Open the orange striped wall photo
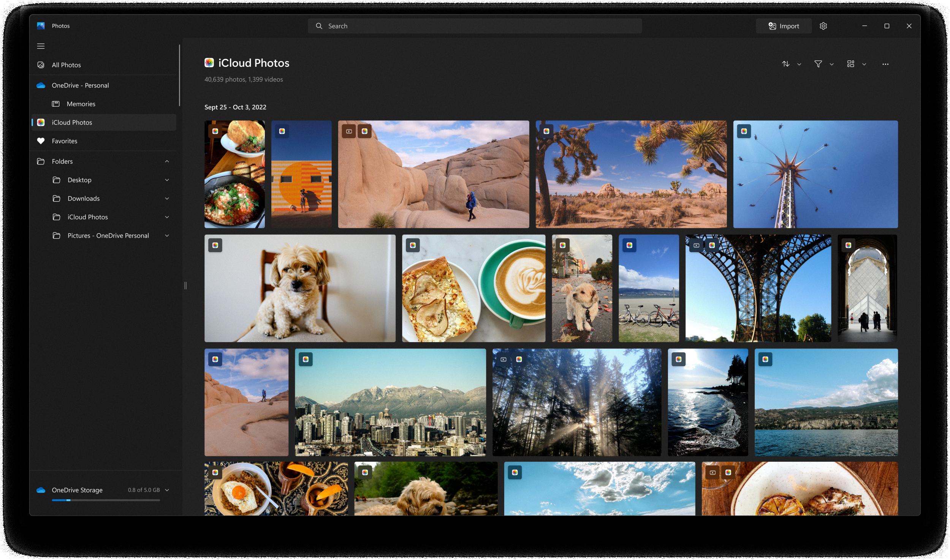 pyautogui.click(x=301, y=174)
